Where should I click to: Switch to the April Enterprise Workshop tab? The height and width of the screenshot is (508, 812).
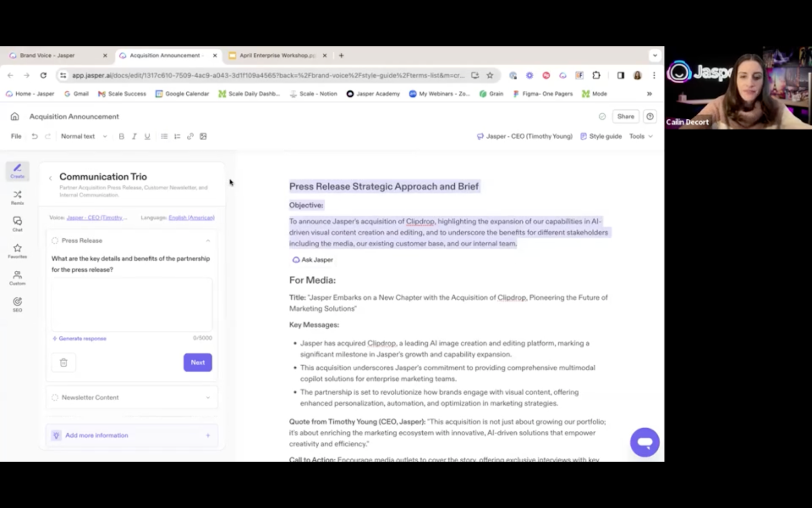tap(278, 55)
